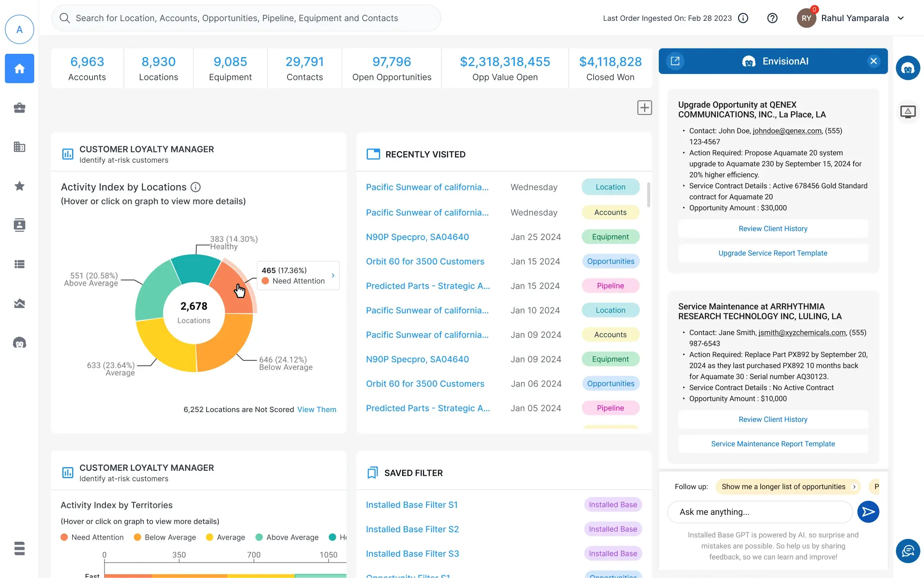This screenshot has width=924, height=578.
Task: Open the EnvisionAI mascot icon in sidebar
Action: (x=20, y=342)
